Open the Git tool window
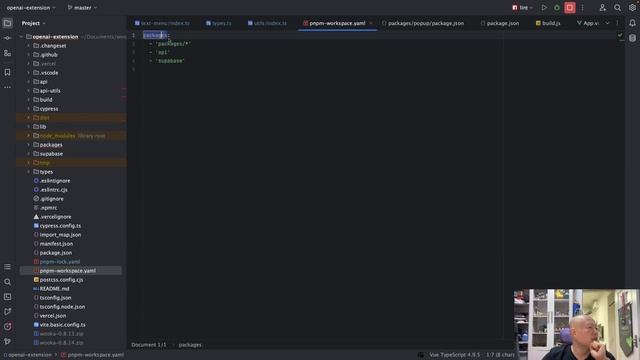The width and height of the screenshot is (640, 360). (7, 342)
